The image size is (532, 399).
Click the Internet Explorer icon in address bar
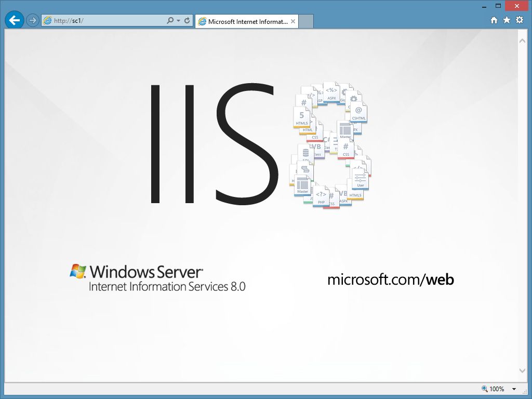coord(47,20)
